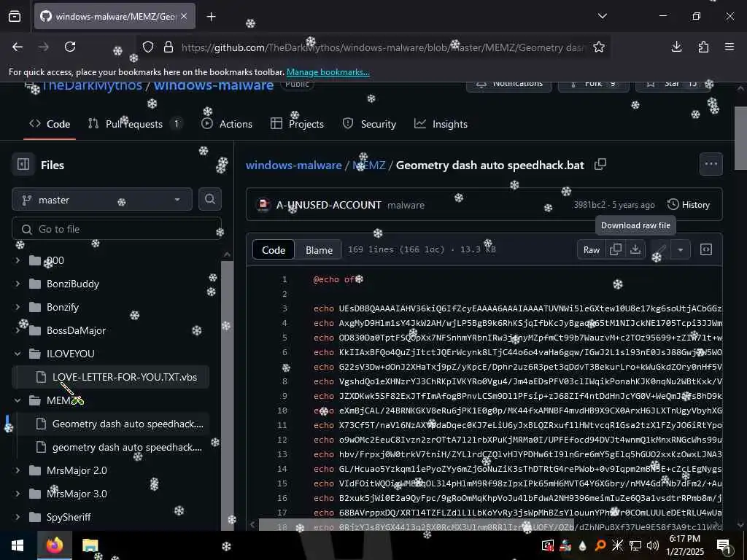Open taskbar clock showing 6:17 PM
Screen dimensions: 747x560
tap(685, 545)
